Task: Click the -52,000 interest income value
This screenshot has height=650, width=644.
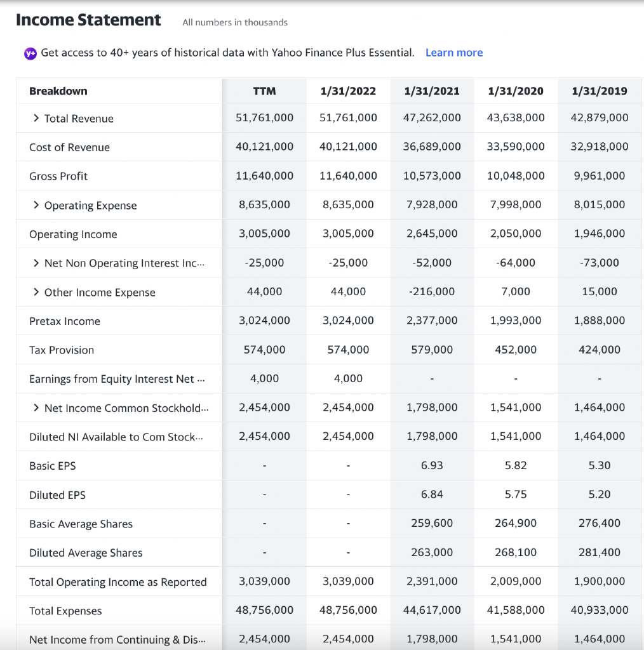Action: pos(432,262)
